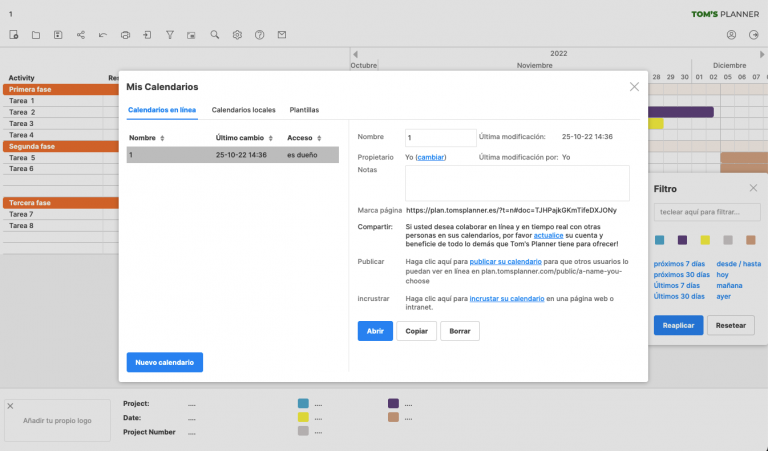Close the Mis Calendarios dialog

(x=634, y=87)
